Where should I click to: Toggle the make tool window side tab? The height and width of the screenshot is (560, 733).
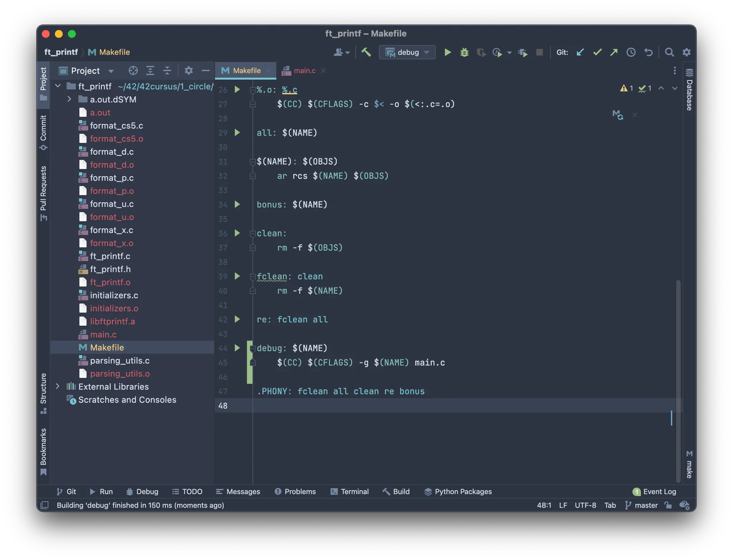point(689,464)
